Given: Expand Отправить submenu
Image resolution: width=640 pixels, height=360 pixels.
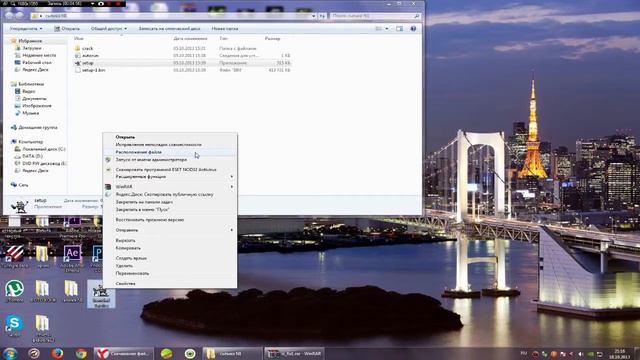Looking at the screenshot, I should (x=170, y=230).
